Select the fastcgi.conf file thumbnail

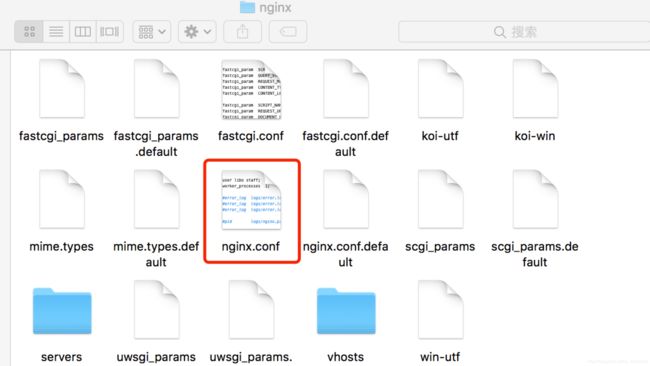coord(251,90)
